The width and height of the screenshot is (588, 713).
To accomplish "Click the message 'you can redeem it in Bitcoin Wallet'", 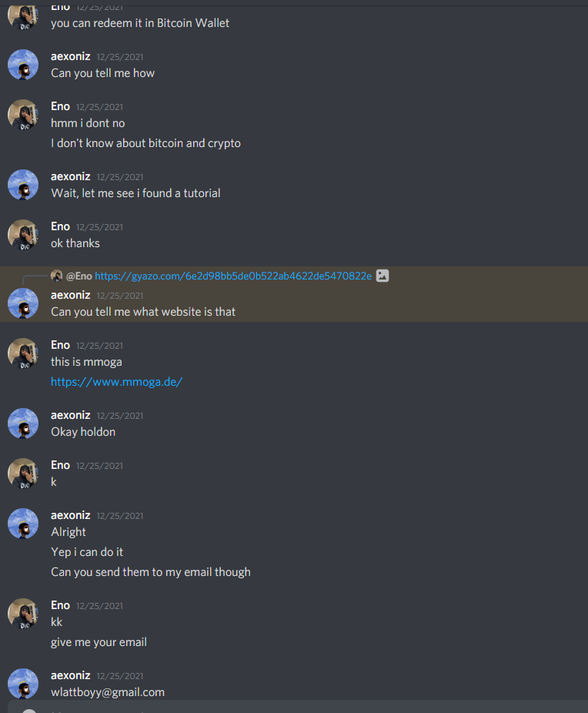I will click(140, 23).
